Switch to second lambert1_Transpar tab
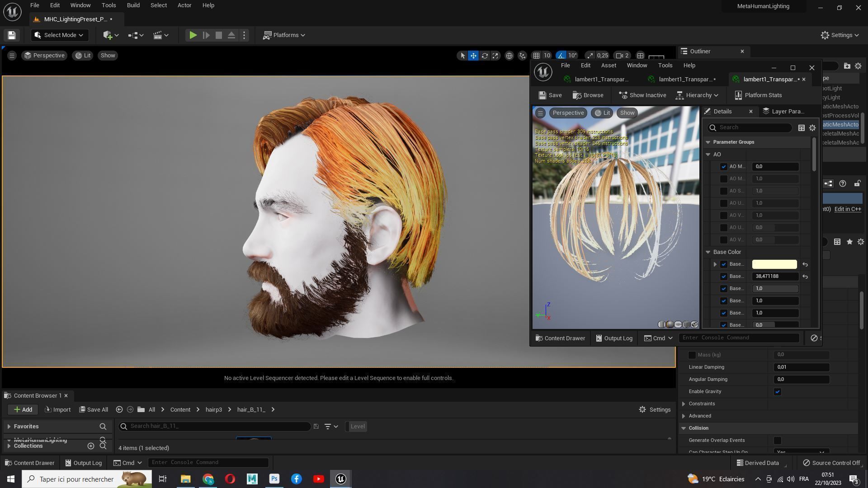The width and height of the screenshot is (868, 488). tap(683, 80)
